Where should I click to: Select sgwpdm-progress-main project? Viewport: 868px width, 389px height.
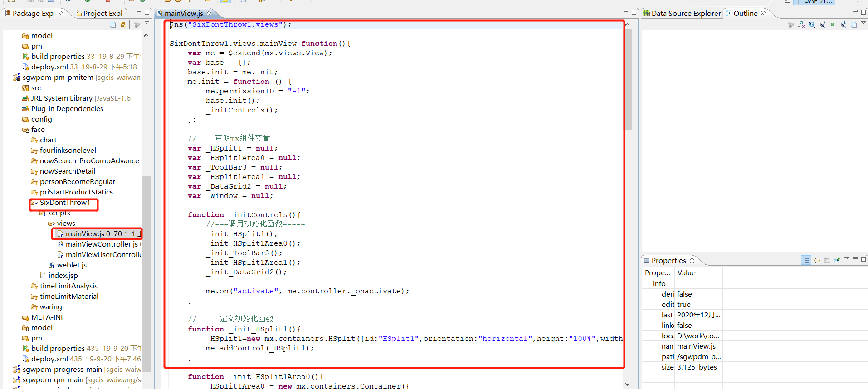click(x=77, y=369)
